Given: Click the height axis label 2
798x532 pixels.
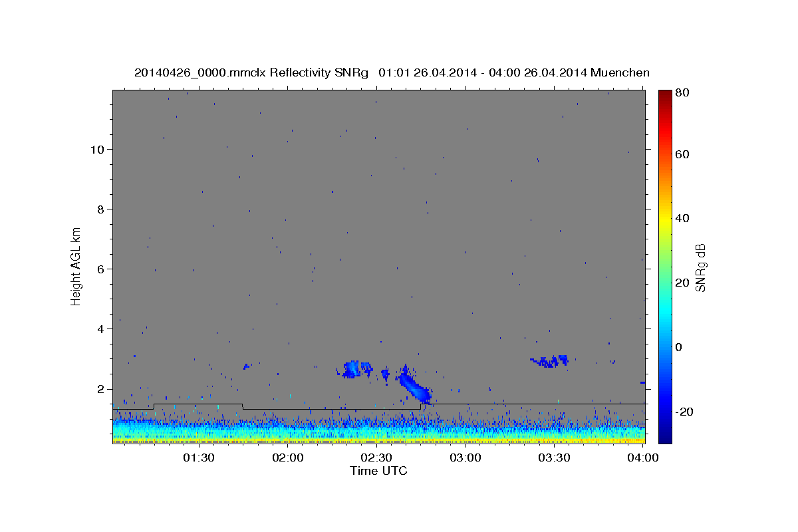Looking at the screenshot, I should point(100,389).
